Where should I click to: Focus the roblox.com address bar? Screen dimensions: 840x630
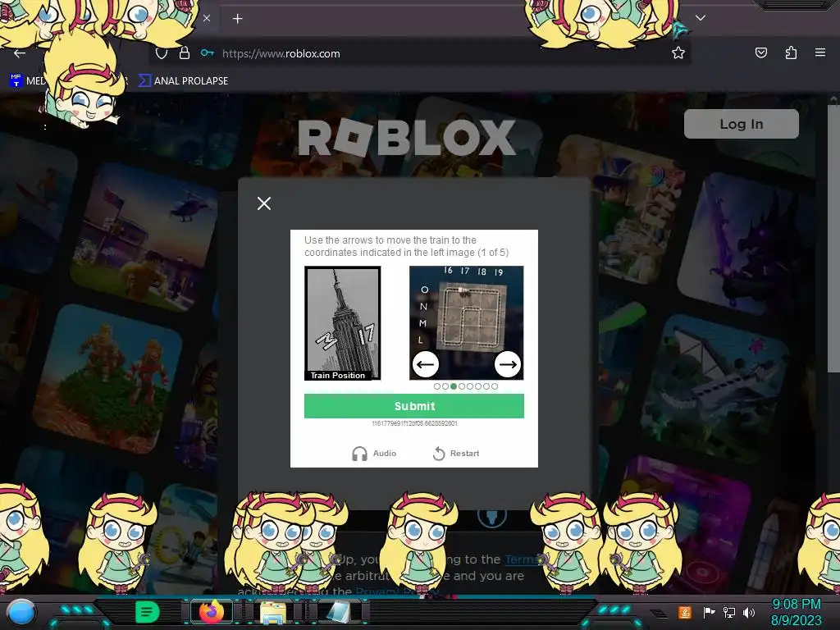(x=418, y=53)
